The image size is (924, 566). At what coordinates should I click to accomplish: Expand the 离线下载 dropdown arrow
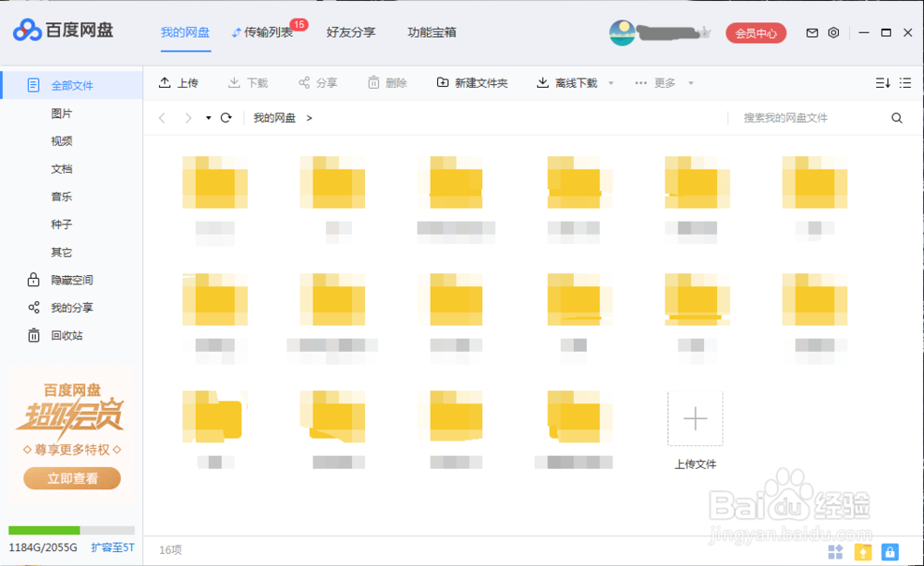coord(610,82)
